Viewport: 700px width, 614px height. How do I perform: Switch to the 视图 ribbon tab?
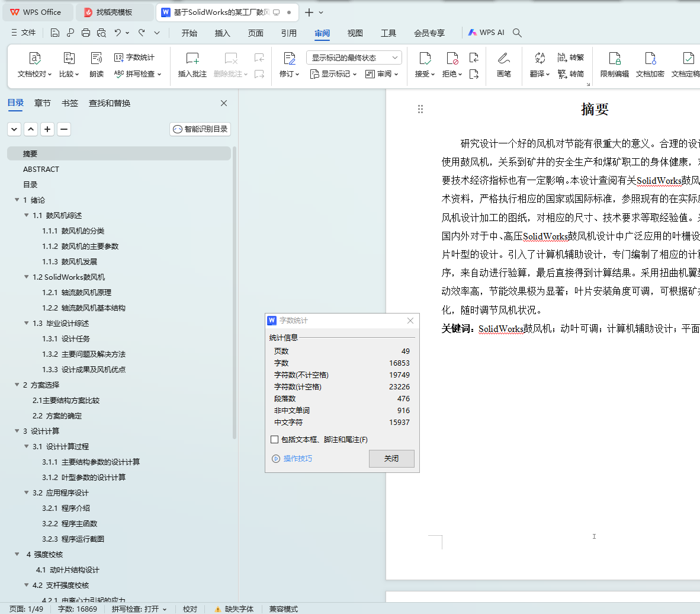355,33
